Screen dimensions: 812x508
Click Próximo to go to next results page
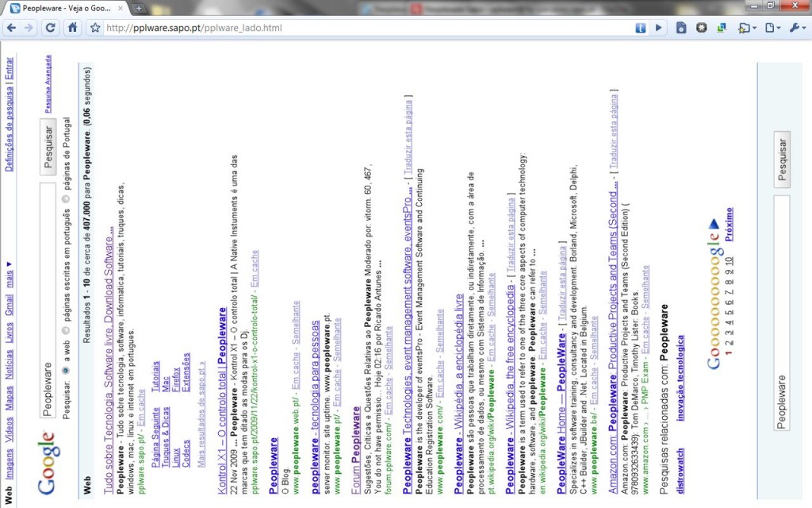(x=730, y=224)
